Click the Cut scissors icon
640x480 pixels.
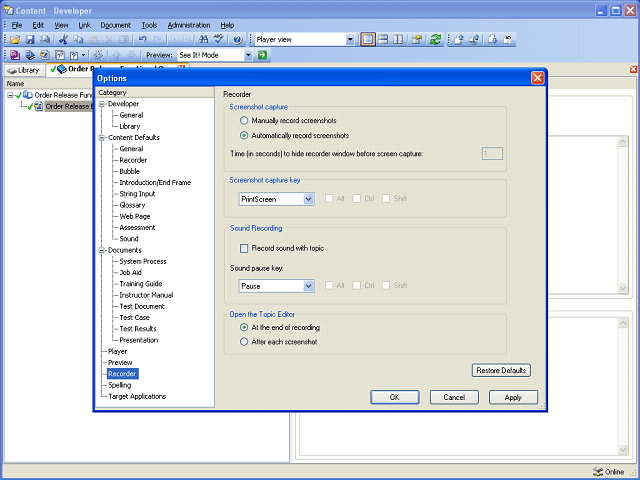[63, 40]
